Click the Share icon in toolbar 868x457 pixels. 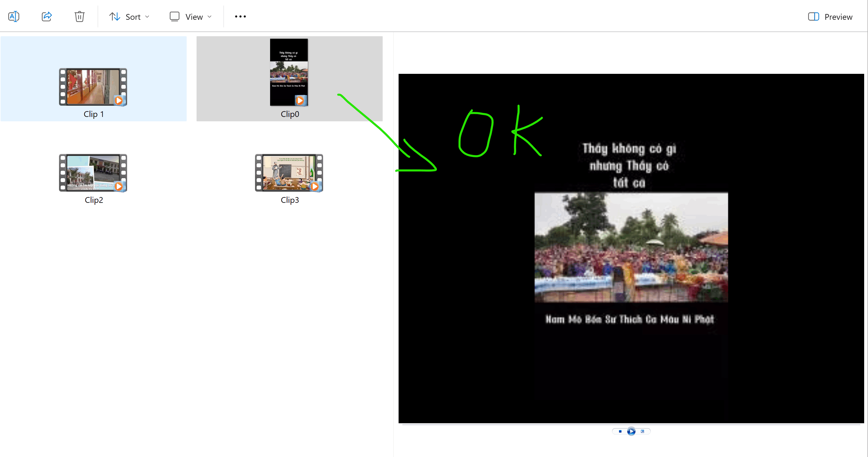46,16
